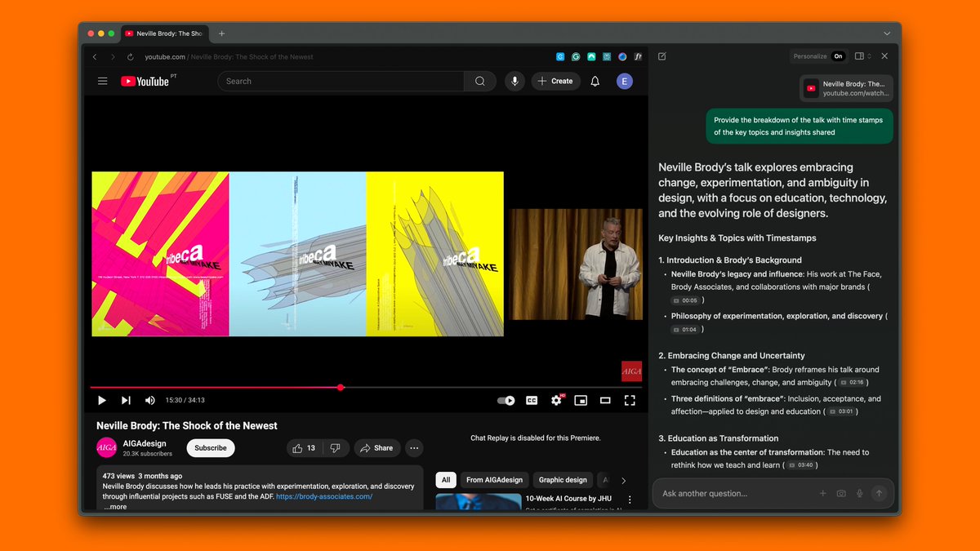The height and width of the screenshot is (551, 980).
Task: Like the video with thumbs up
Action: [x=303, y=448]
